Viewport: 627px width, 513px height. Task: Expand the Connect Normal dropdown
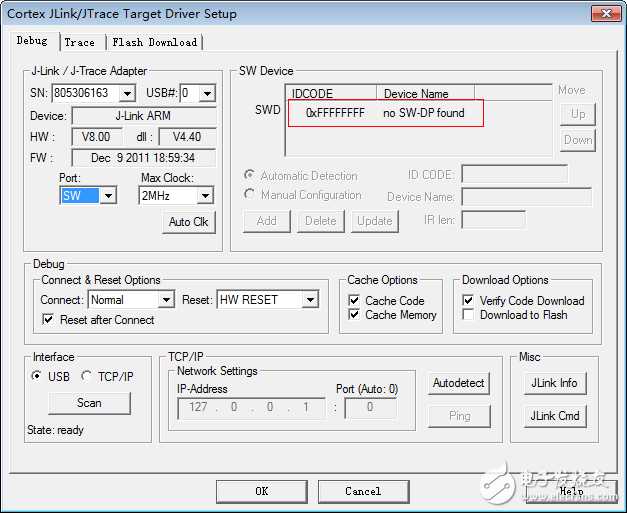coord(166,299)
